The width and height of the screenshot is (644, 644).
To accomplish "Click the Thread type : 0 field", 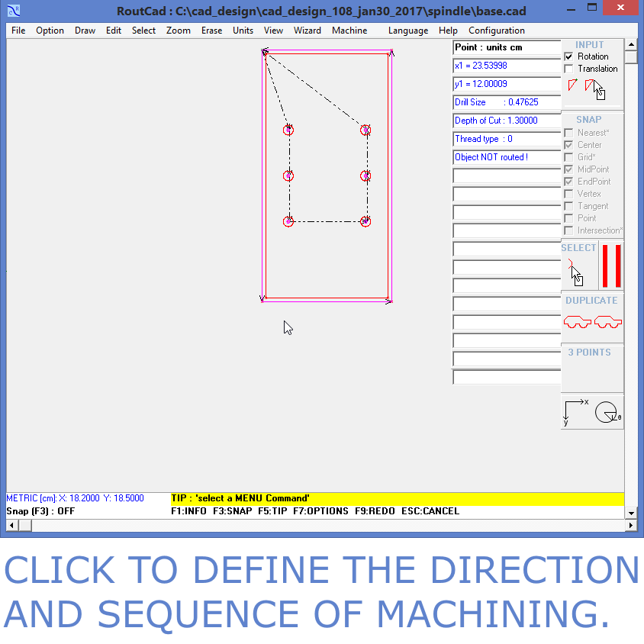I will pos(507,139).
